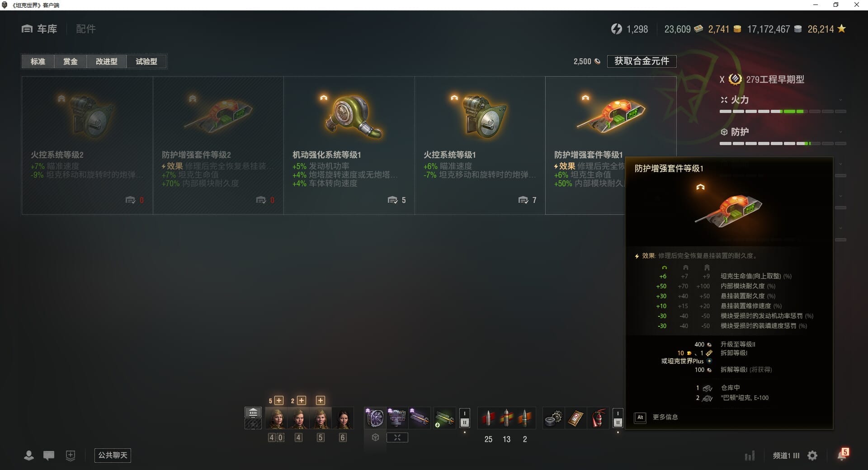Expand the 防护 protection stats section
868x470 pixels.
tap(840, 132)
